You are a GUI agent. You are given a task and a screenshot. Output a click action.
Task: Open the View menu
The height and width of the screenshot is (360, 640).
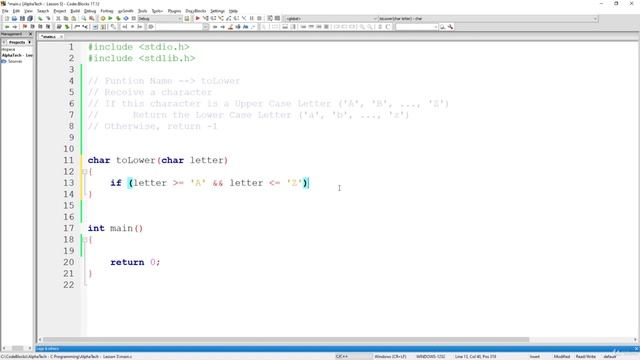pyautogui.click(x=28, y=11)
